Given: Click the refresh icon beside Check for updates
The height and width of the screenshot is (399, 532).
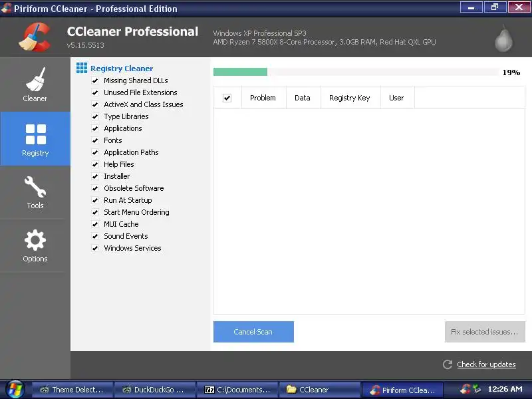Looking at the screenshot, I should click(448, 364).
